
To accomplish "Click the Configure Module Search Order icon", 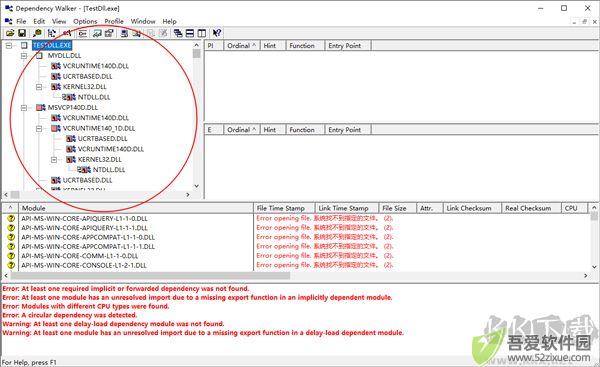I will click(136, 33).
